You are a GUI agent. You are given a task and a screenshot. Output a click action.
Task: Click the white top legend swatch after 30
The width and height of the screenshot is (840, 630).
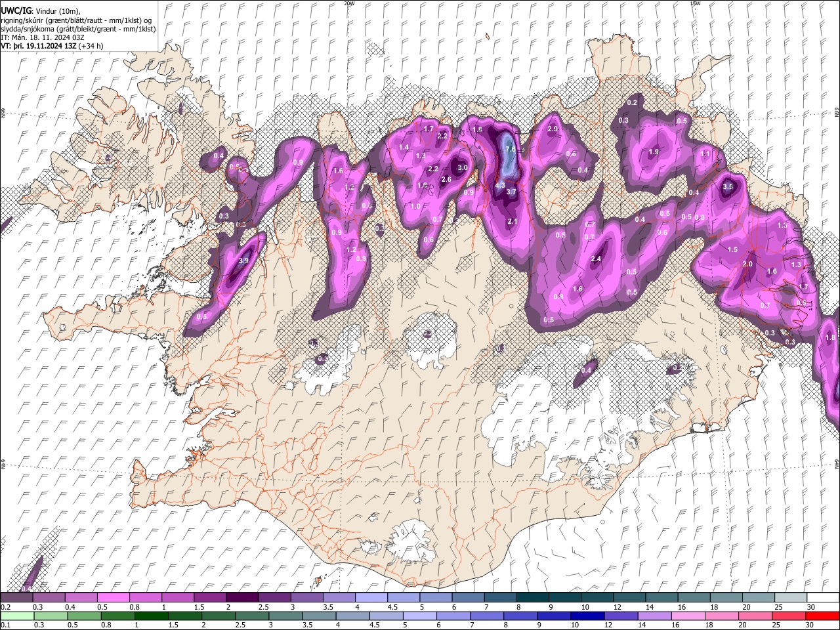point(823,598)
